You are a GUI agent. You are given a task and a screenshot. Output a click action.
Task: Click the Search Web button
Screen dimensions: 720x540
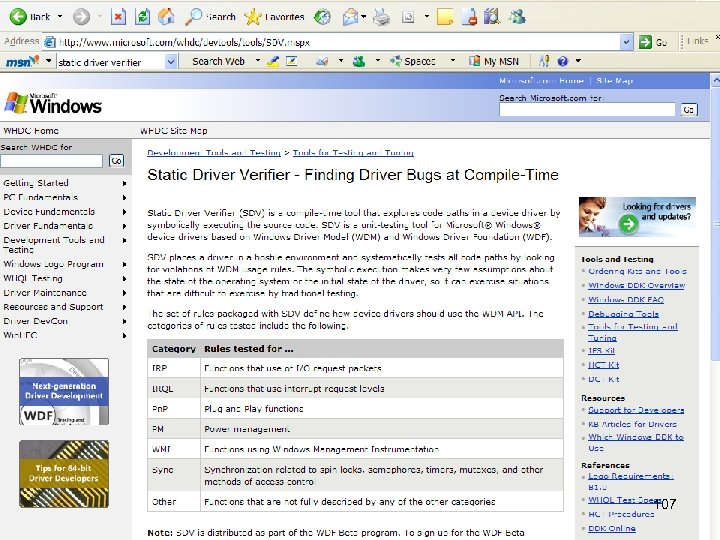click(x=218, y=61)
